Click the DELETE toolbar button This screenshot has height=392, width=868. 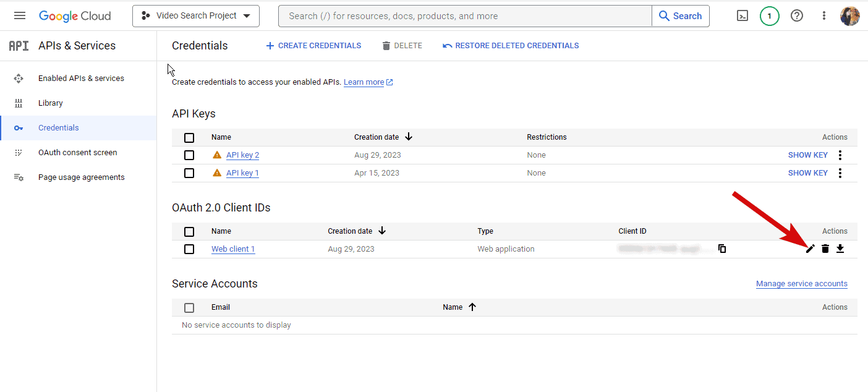402,46
